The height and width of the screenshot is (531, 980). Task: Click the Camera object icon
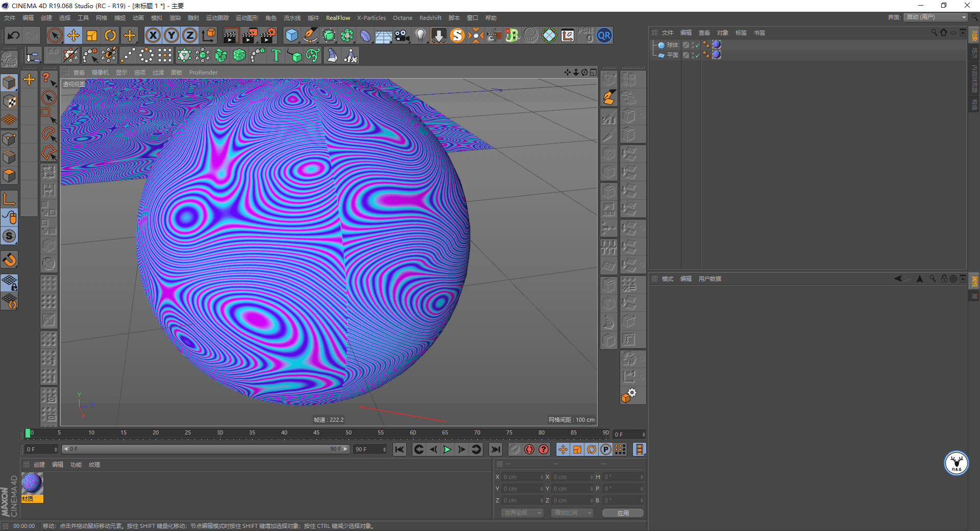pos(402,35)
